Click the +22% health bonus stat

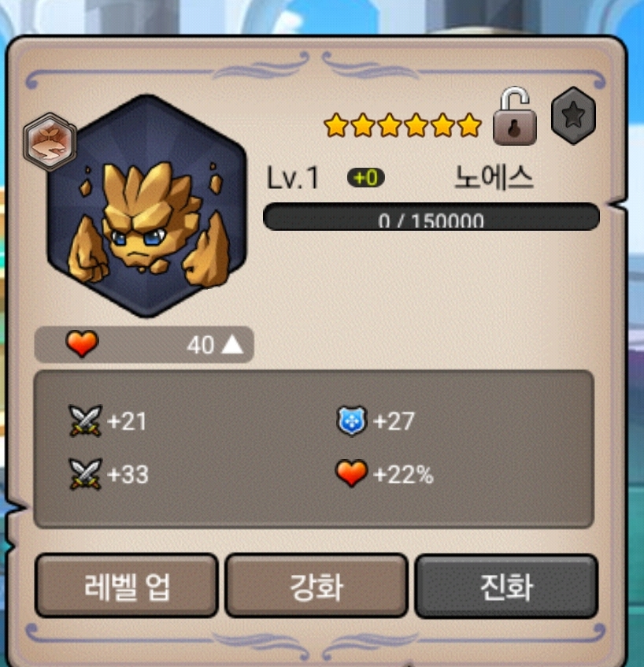coord(403,474)
